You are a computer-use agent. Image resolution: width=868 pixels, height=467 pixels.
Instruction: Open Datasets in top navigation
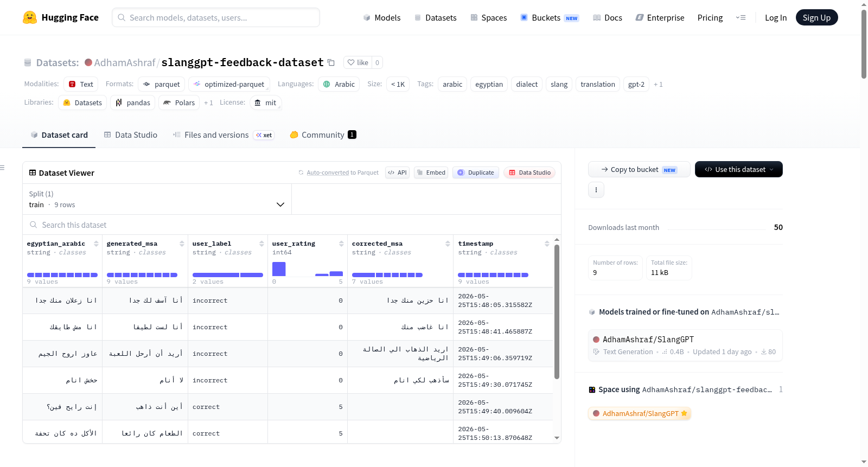(435, 17)
